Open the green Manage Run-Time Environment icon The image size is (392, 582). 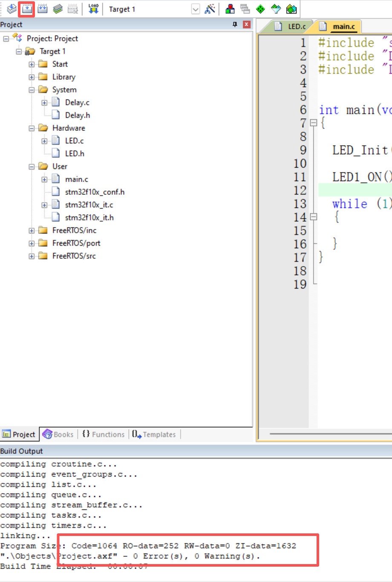[260, 9]
